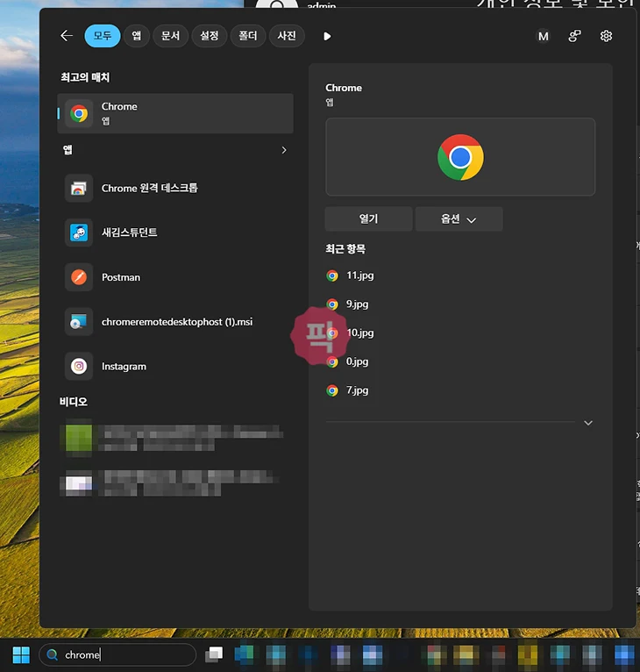This screenshot has height=672, width=640.
Task: Open chromeremotedesktophost (1).msi result
Action: pyautogui.click(x=175, y=322)
